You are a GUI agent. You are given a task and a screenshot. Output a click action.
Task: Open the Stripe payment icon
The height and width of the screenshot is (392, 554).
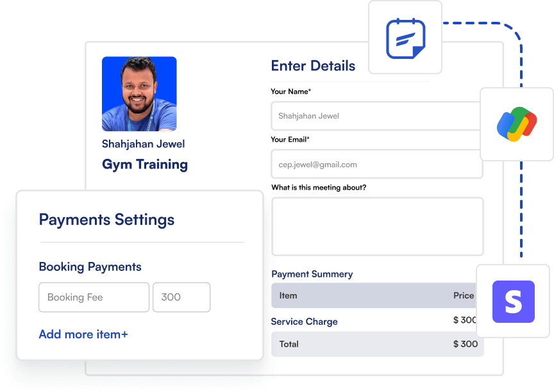(x=514, y=301)
